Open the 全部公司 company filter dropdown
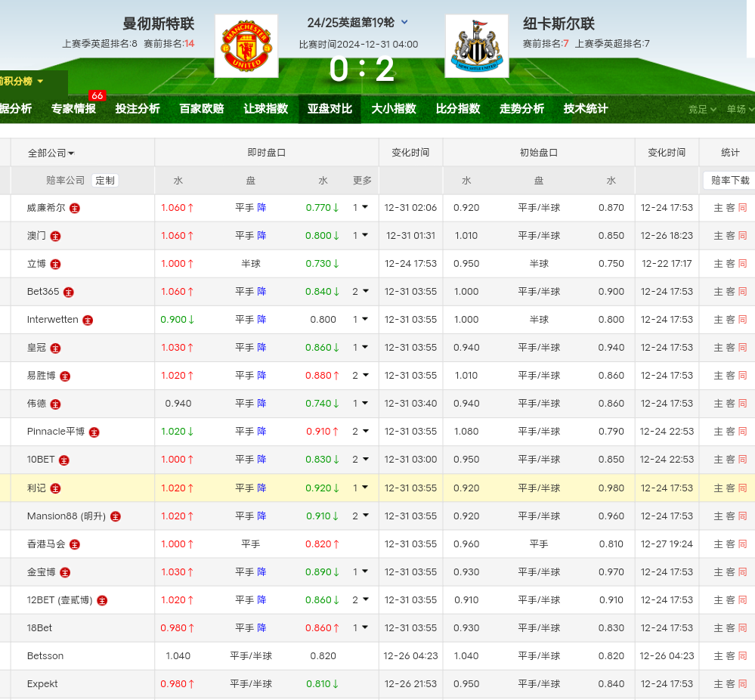Viewport: 755px width, 700px height. point(51,153)
